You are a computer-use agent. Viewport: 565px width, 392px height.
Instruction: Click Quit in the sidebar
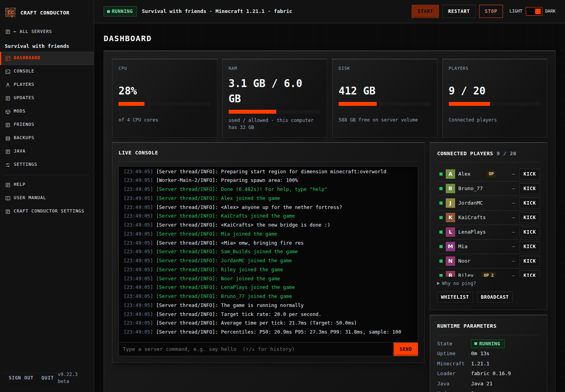(x=47, y=378)
